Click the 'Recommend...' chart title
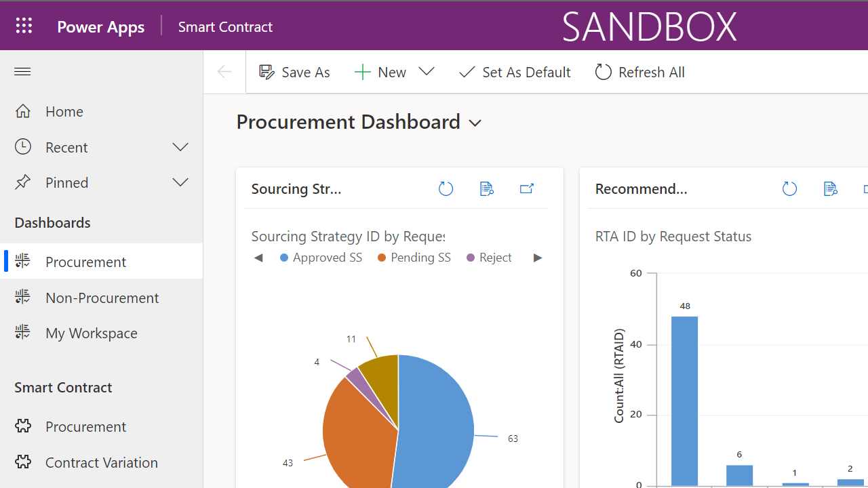 (642, 189)
